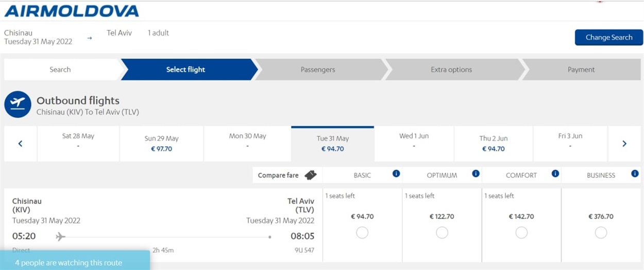
Task: Click the COMFORT fare column header
Action: point(521,175)
